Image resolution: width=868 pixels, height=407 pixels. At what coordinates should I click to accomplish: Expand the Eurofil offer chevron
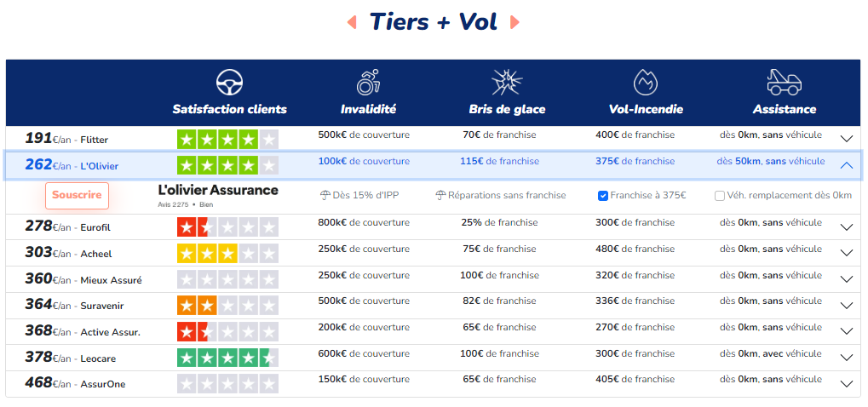[846, 227]
